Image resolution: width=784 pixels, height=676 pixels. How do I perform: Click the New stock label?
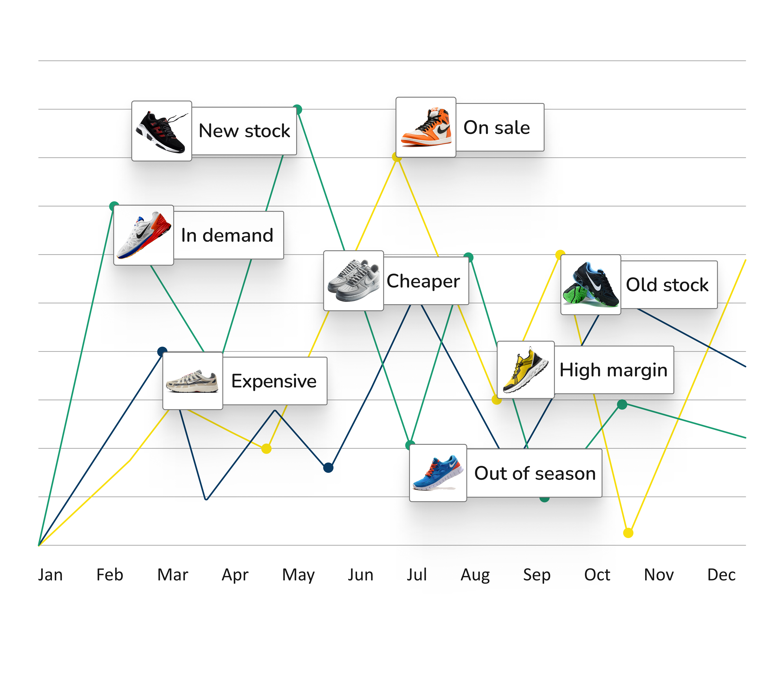[244, 131]
